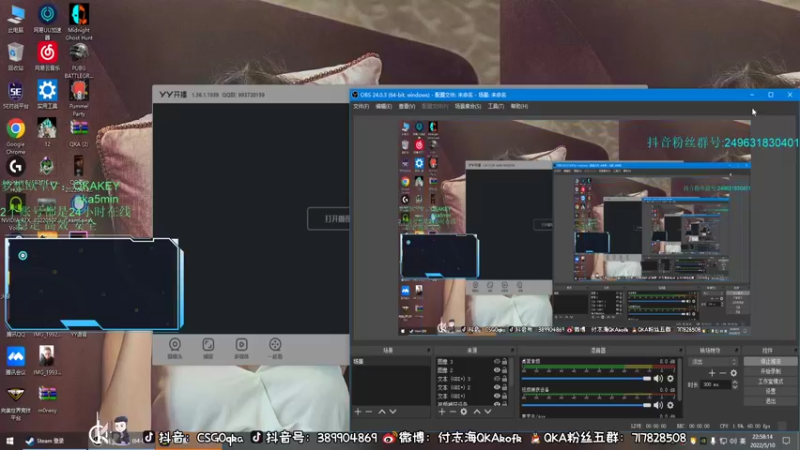
Task: Select PUBG BATTLEGROUNDS desktop icon
Action: [79, 60]
